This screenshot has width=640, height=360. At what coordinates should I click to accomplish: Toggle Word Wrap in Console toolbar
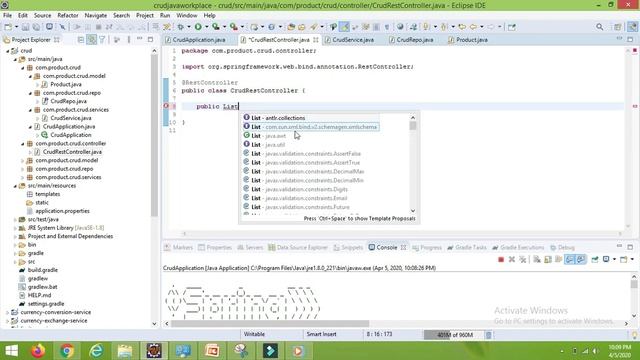pyautogui.click(x=558, y=260)
